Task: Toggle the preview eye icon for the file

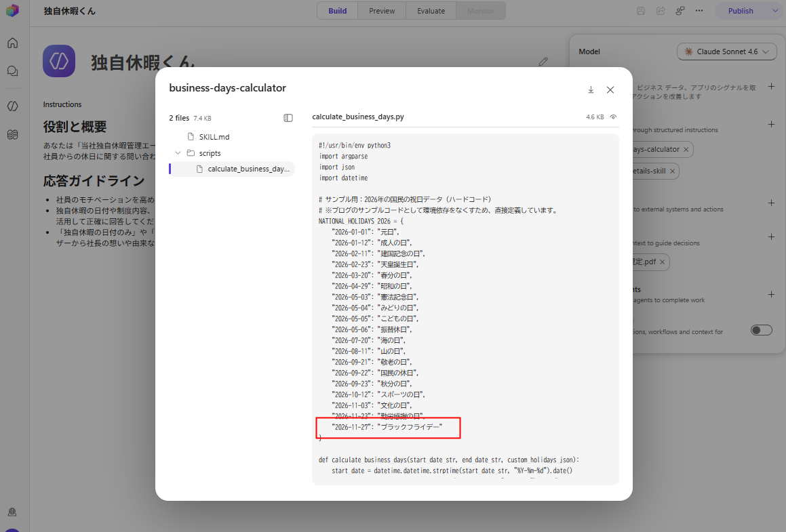Action: [x=613, y=117]
